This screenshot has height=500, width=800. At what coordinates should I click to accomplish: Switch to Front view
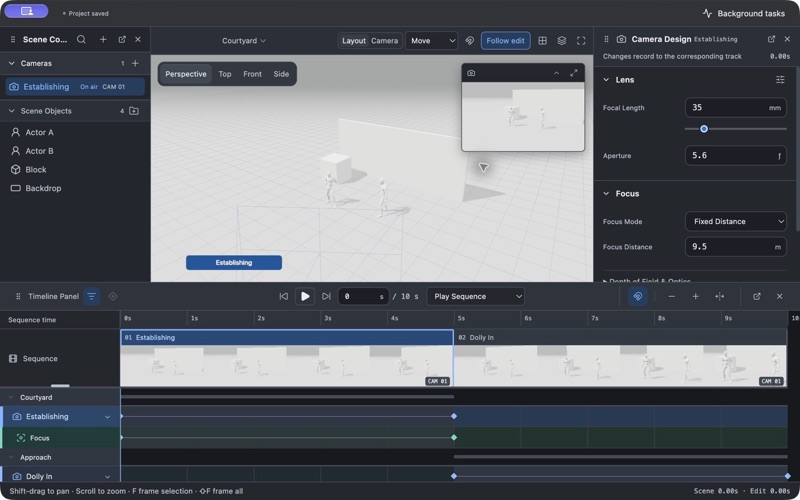(x=253, y=74)
